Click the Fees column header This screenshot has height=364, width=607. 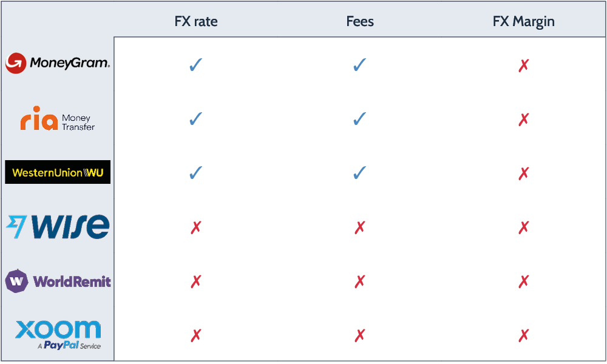(x=360, y=22)
